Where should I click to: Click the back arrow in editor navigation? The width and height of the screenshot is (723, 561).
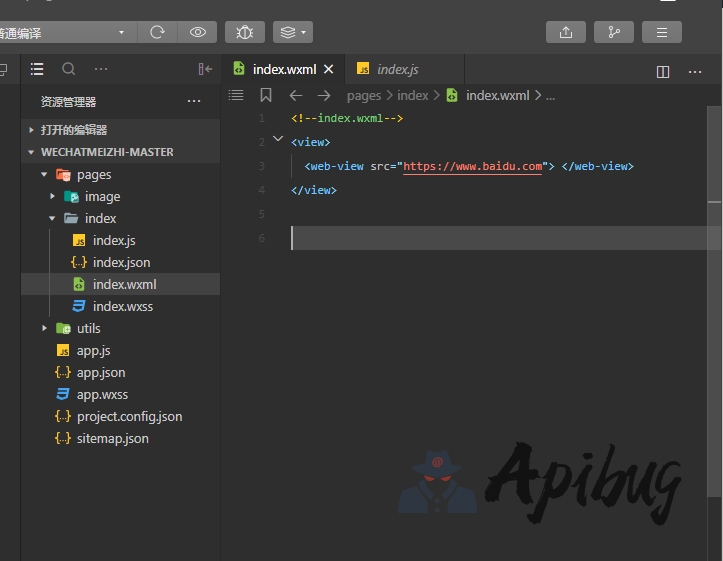(x=295, y=95)
